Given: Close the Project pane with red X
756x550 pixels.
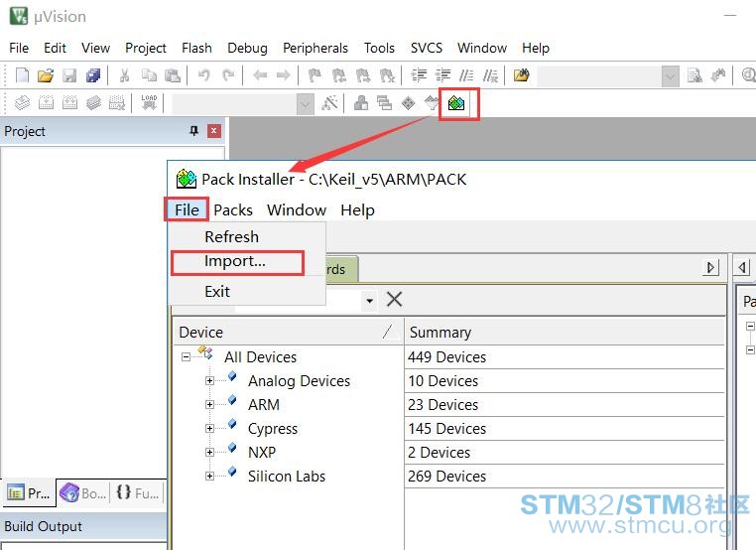Looking at the screenshot, I should pyautogui.click(x=214, y=131).
